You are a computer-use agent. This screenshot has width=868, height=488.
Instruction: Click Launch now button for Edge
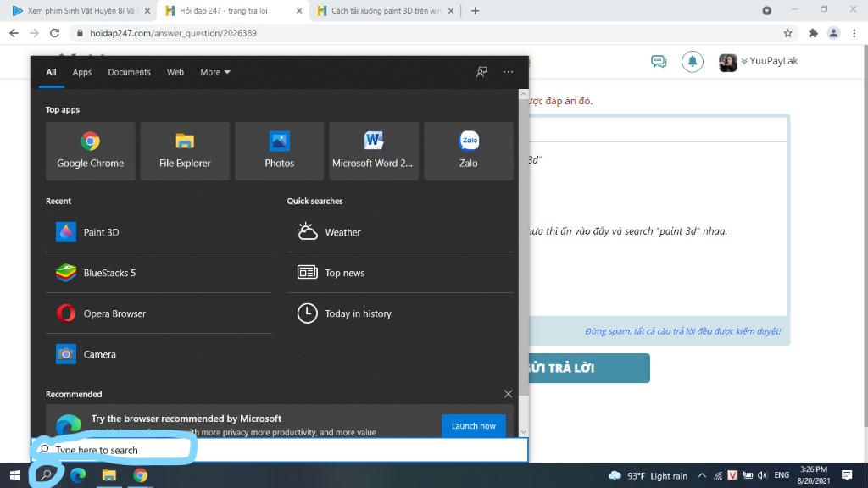click(x=473, y=425)
